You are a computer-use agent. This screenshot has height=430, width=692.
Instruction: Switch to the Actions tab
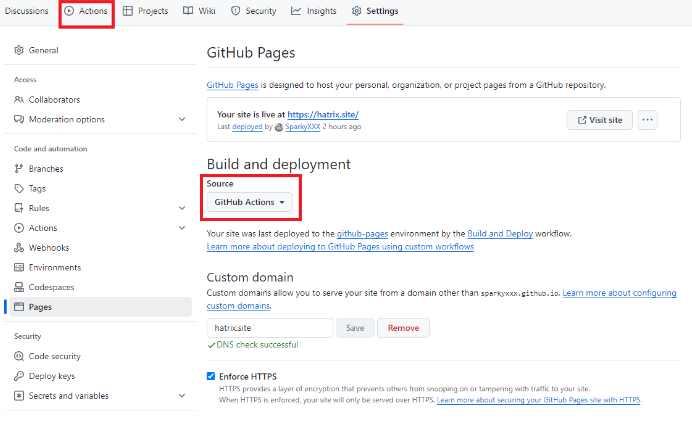pos(86,11)
